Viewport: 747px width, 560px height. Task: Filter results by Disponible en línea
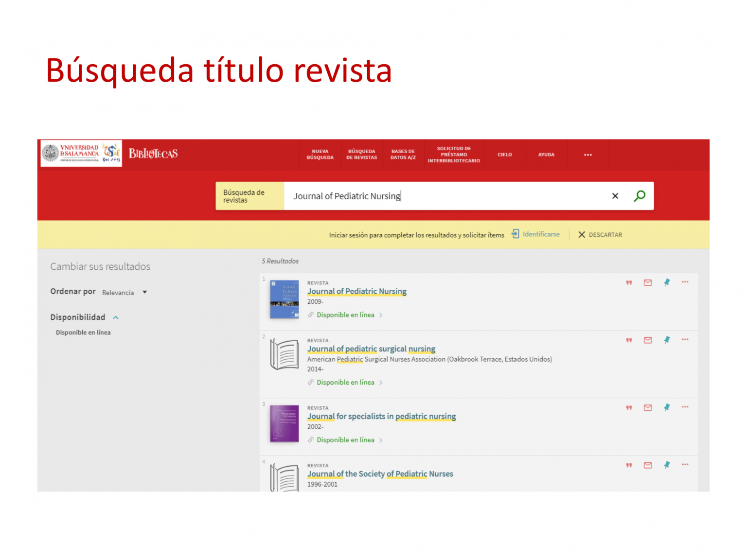point(83,332)
